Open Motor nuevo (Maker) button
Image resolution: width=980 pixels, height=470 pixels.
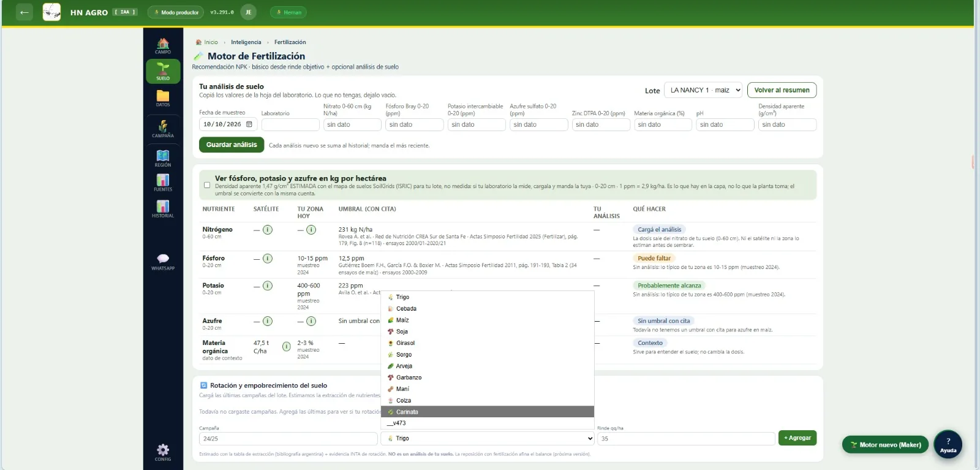[x=886, y=445]
